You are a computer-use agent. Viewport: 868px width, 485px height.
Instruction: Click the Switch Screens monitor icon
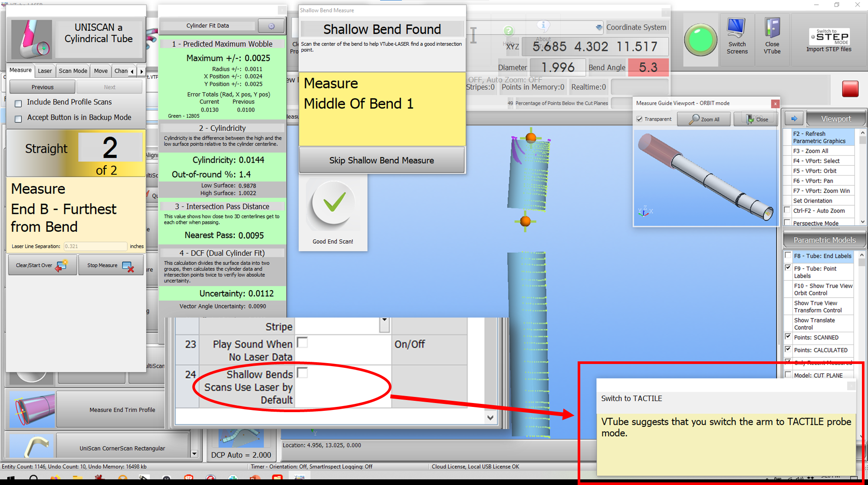pos(736,29)
